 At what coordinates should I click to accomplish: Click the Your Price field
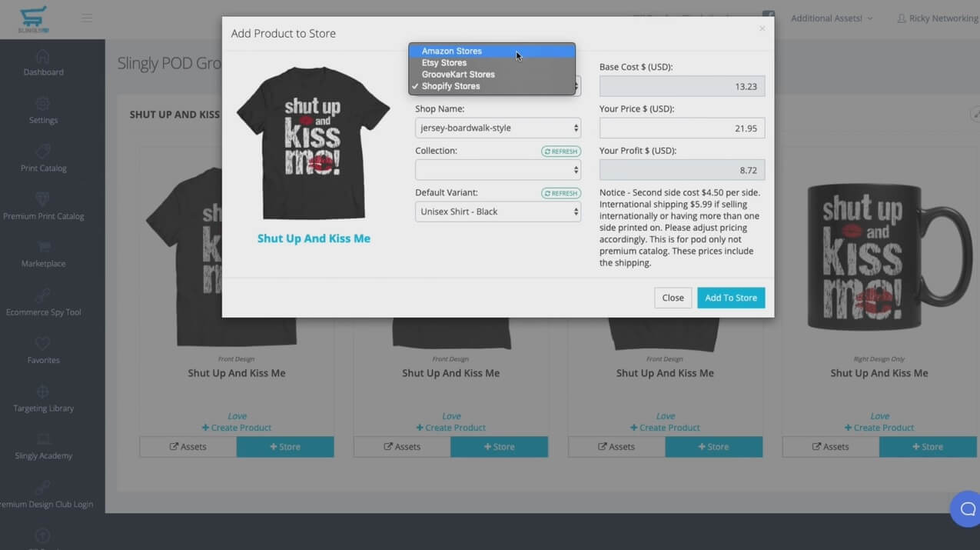[x=682, y=128]
